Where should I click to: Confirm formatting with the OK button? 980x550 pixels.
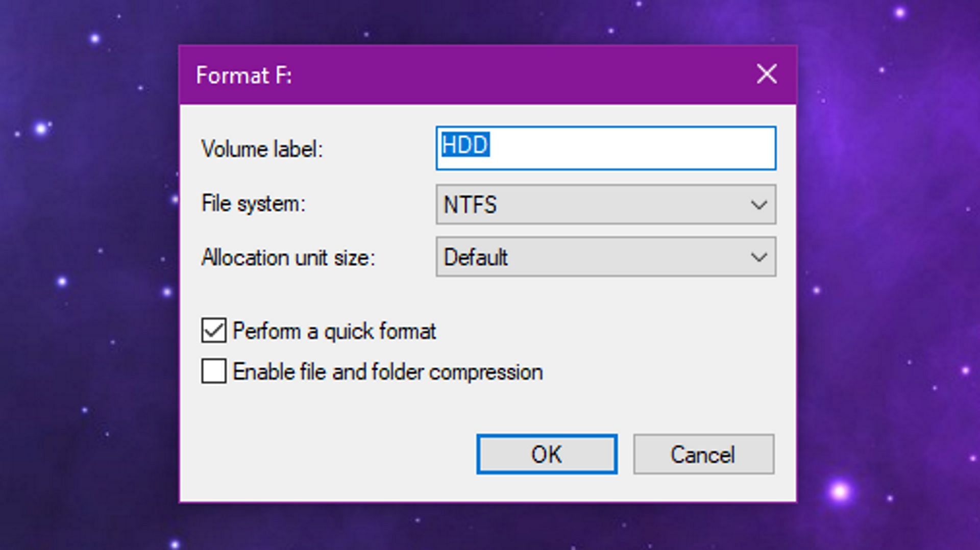[x=547, y=454]
